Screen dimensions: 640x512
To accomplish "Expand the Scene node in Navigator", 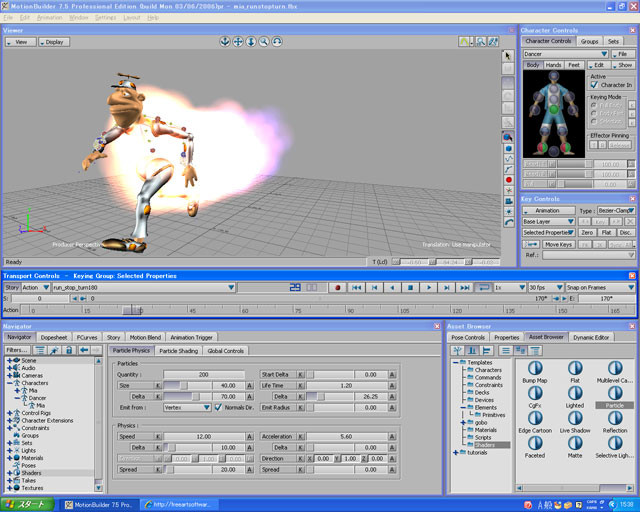I will 9,361.
